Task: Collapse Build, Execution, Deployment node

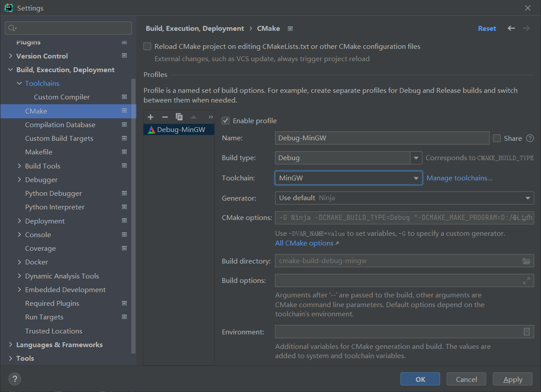Action: 11,70
